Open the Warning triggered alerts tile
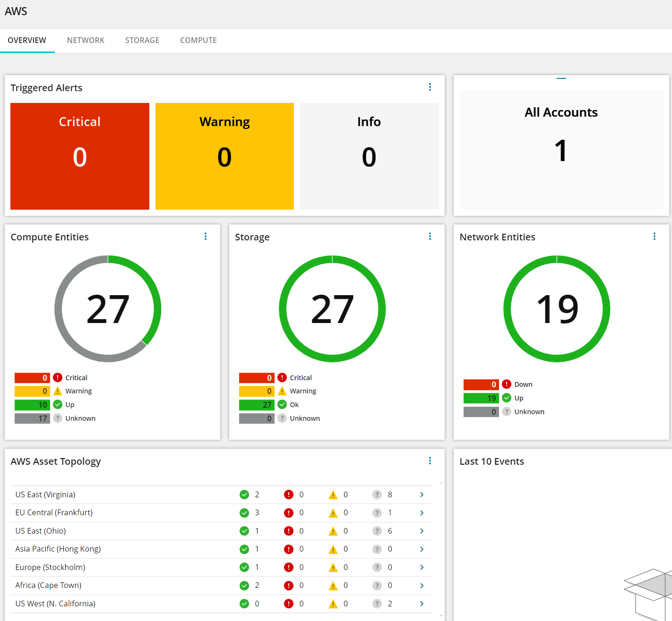Viewport: 672px width, 621px height. (224, 156)
